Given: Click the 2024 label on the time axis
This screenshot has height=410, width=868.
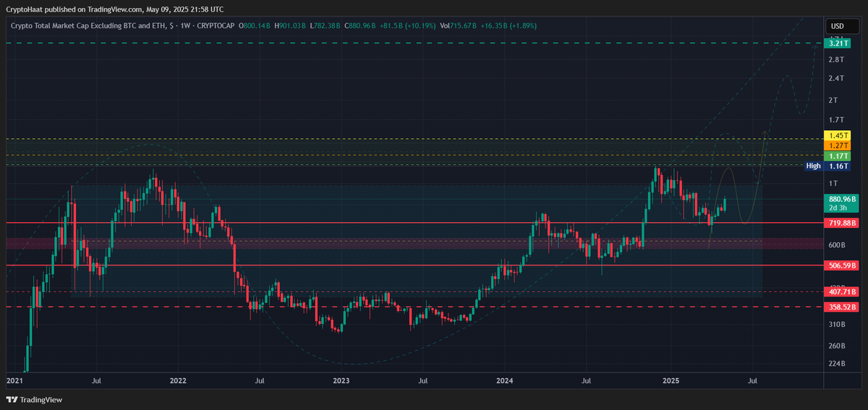Looking at the screenshot, I should click(505, 380).
